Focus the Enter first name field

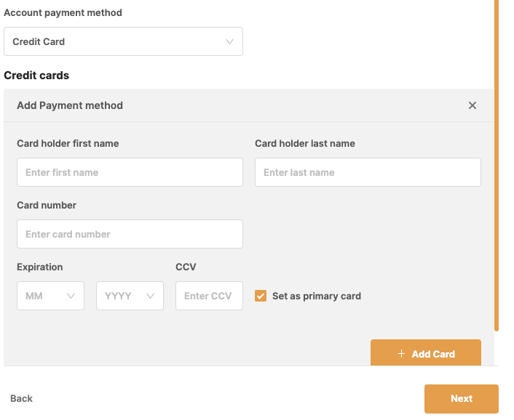(x=130, y=172)
